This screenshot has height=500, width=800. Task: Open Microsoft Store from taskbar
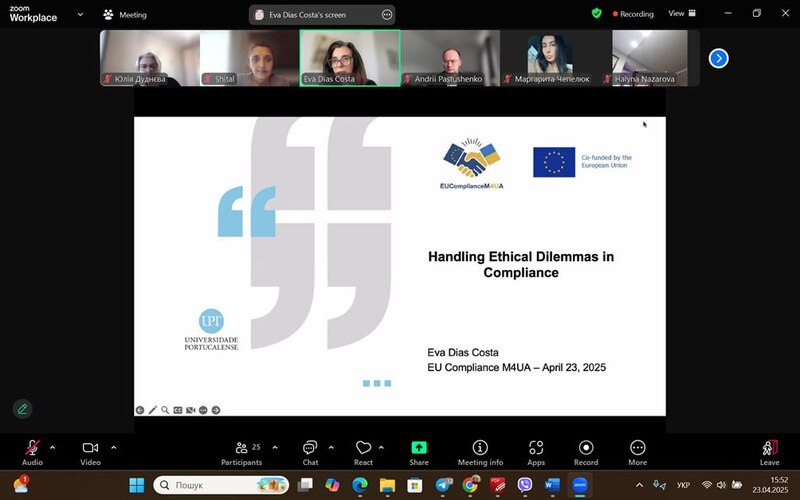415,485
